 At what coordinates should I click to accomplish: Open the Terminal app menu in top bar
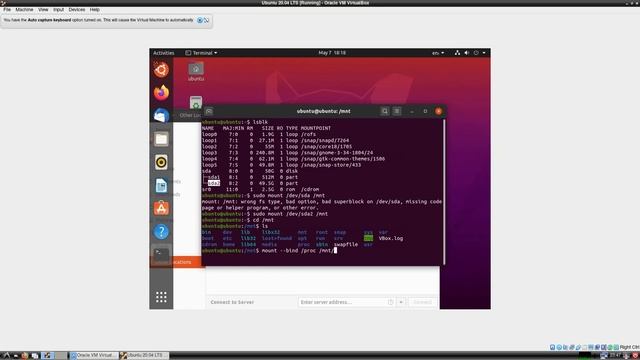[201, 53]
